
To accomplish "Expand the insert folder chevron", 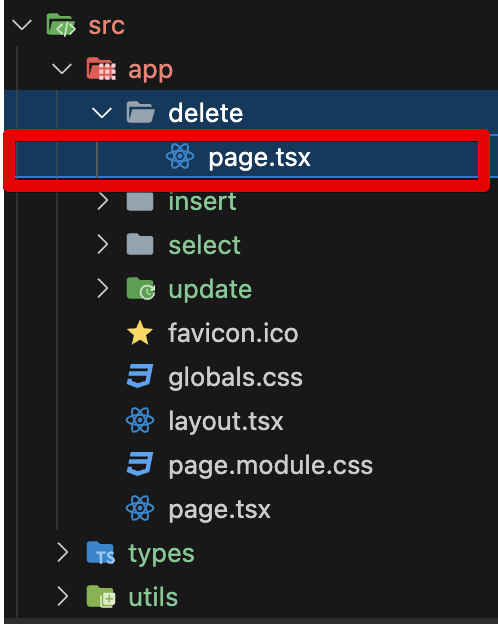I will 103,201.
